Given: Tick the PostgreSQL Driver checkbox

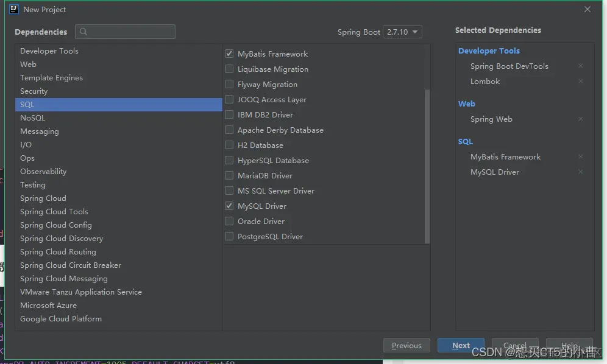Looking at the screenshot, I should point(229,236).
